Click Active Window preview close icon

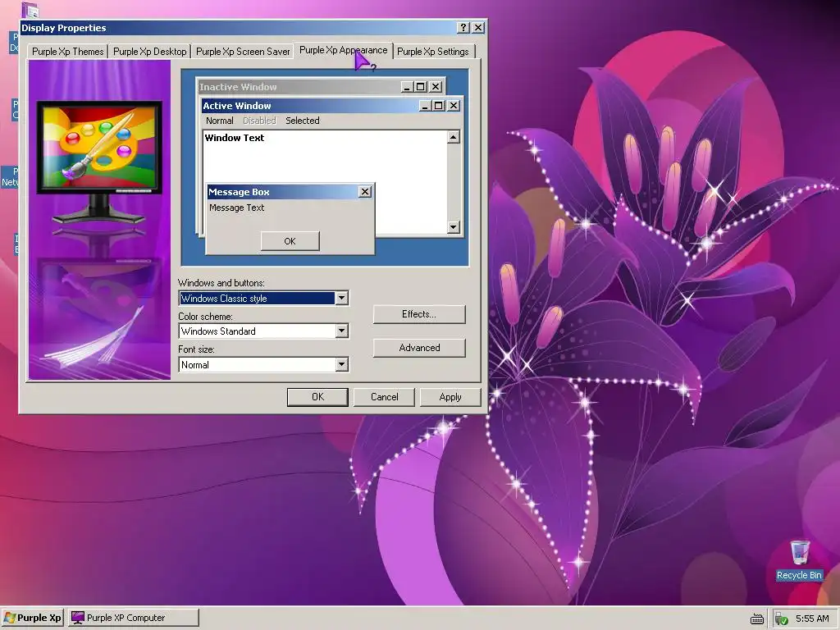pyautogui.click(x=454, y=106)
